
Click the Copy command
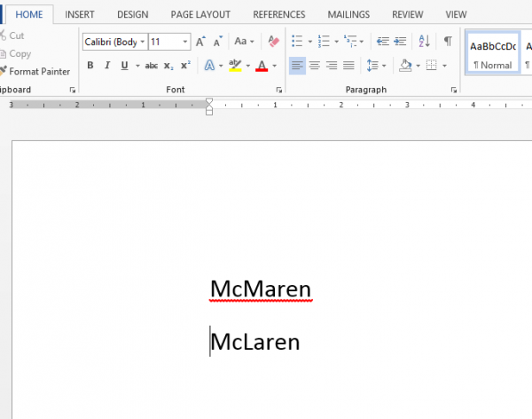15,53
